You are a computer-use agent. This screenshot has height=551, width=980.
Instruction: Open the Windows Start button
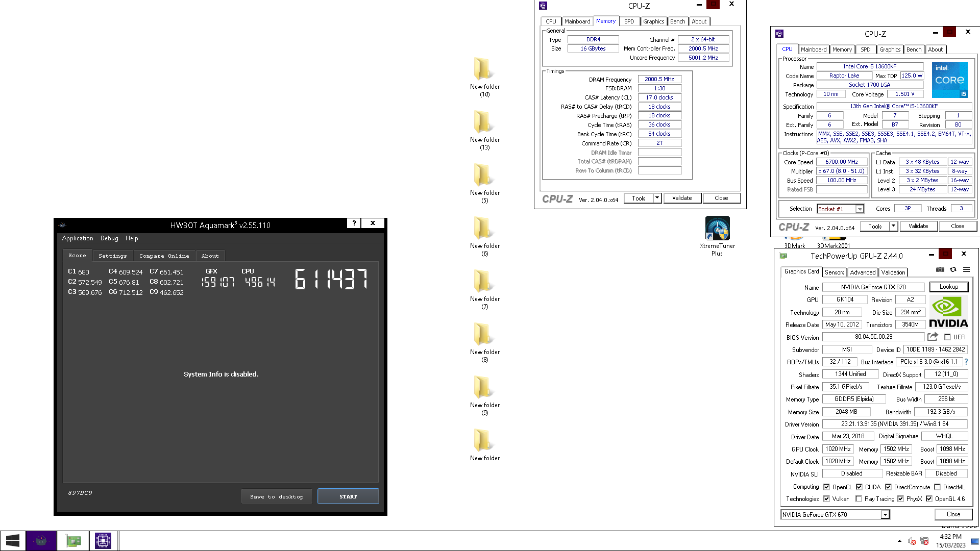pos(13,541)
